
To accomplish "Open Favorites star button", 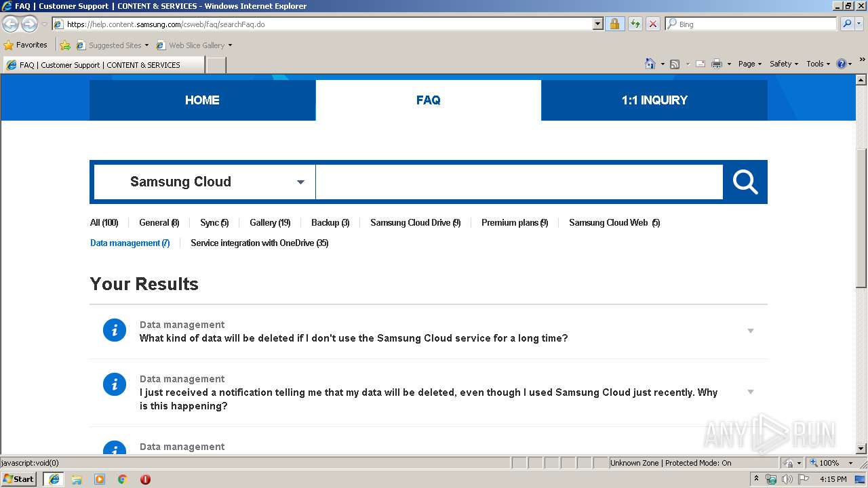I will 26,45.
